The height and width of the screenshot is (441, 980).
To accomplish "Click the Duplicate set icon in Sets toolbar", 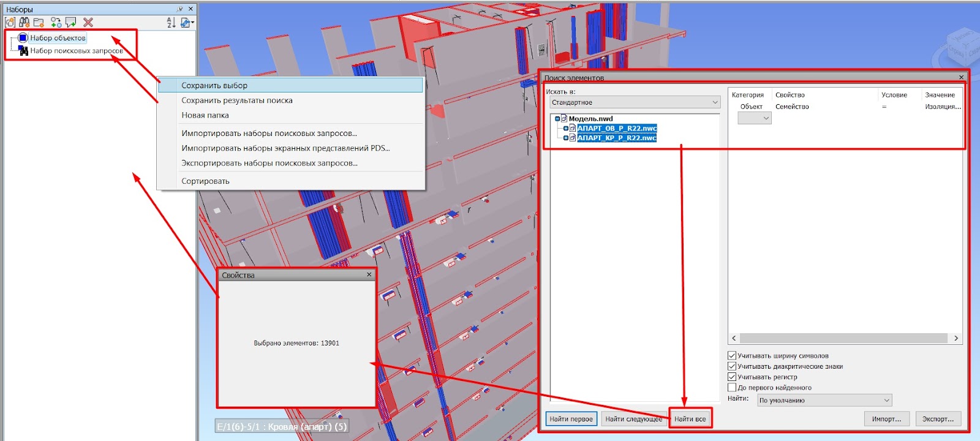I will (x=56, y=23).
